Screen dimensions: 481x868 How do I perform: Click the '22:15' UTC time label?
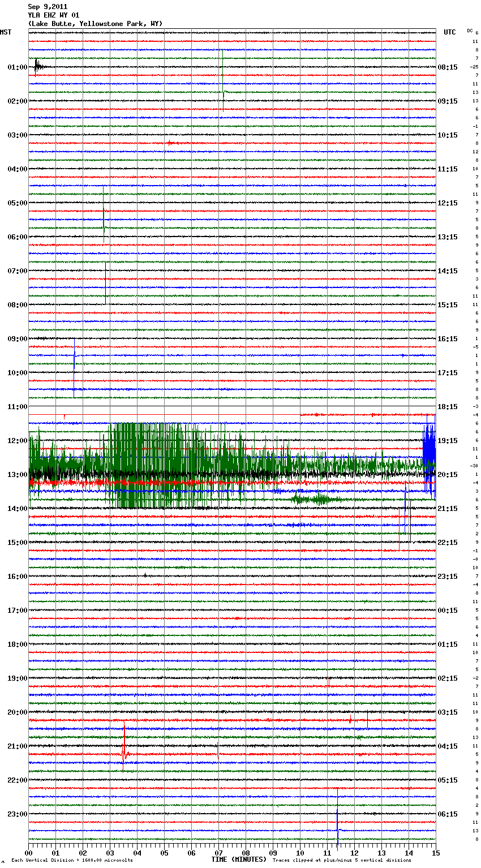point(448,543)
